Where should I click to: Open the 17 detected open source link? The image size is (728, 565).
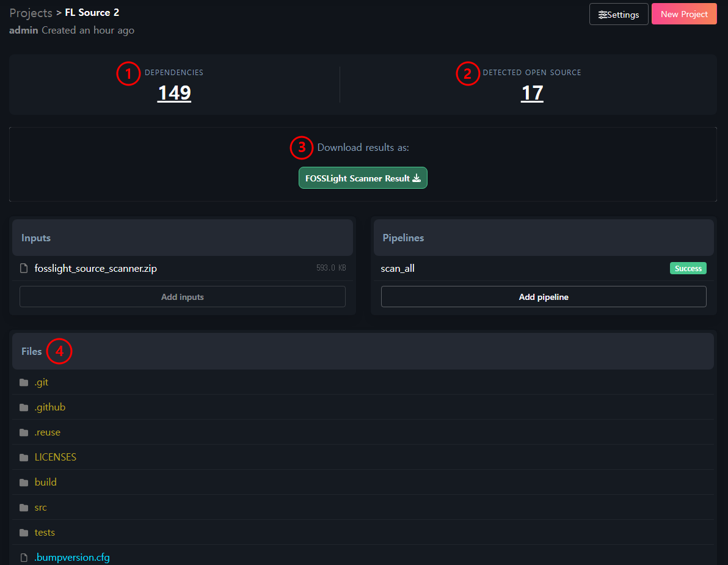point(532,93)
